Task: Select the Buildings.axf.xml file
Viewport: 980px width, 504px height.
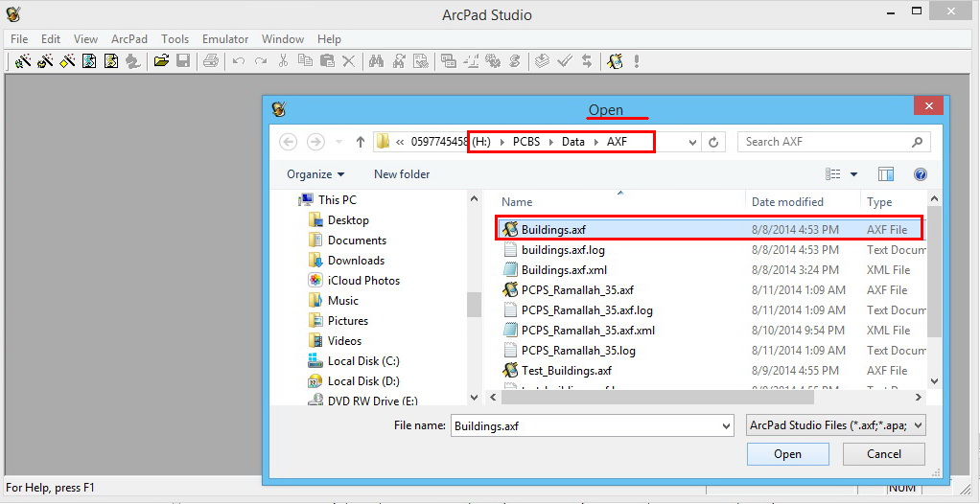Action: [555, 270]
